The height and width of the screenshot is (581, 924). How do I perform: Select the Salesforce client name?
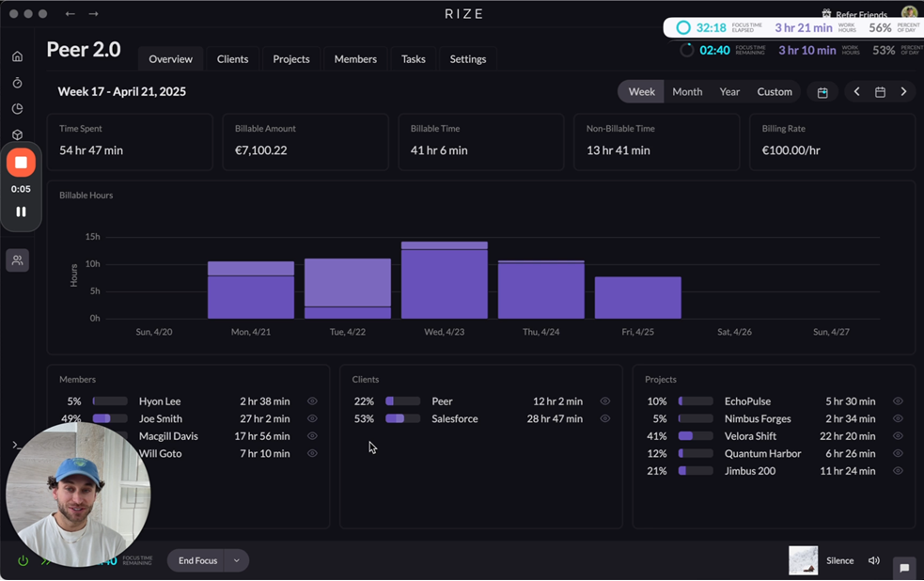tap(454, 419)
